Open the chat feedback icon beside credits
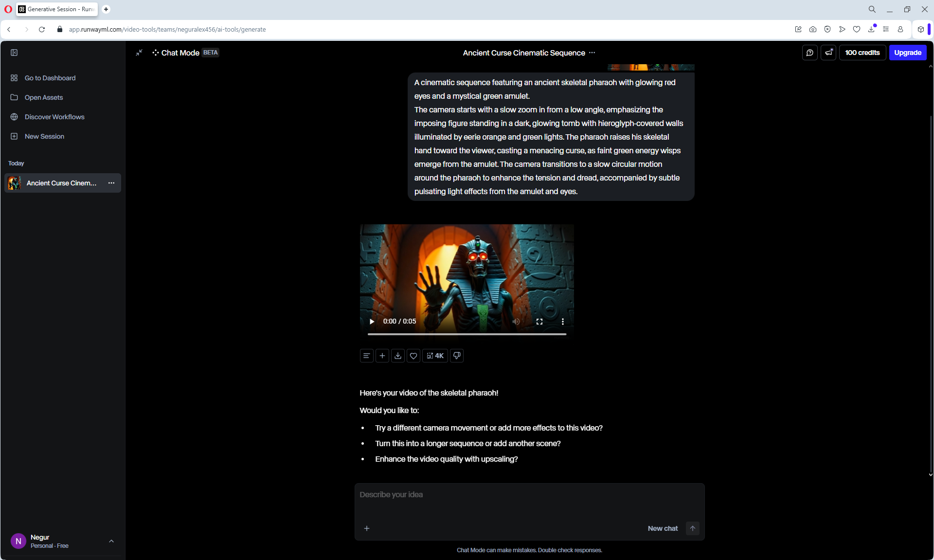934x560 pixels. 810,53
